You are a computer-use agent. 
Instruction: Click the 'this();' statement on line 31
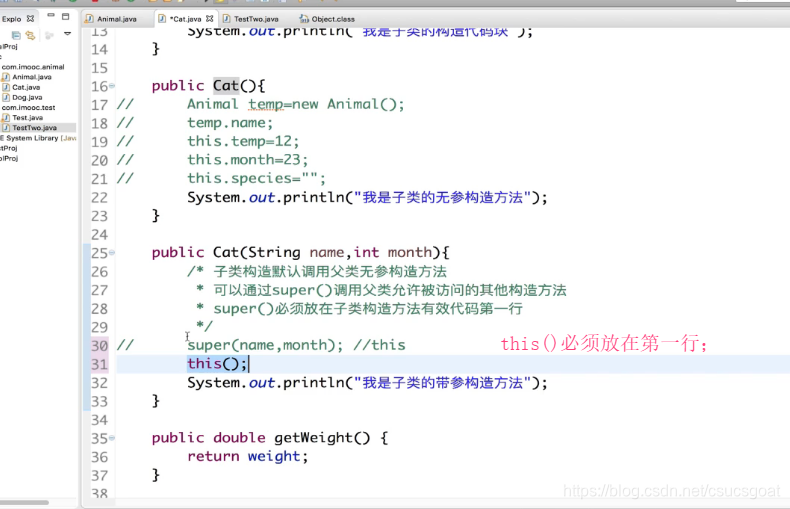pos(217,364)
